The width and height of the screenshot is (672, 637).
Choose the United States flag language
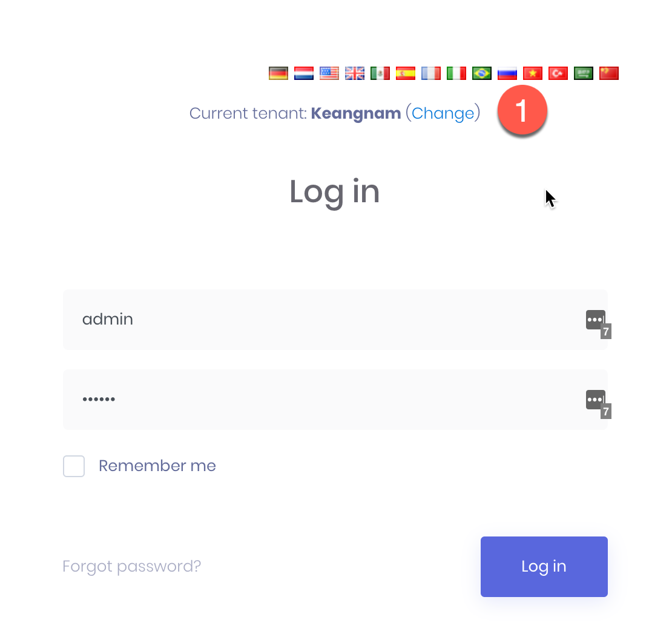(329, 73)
